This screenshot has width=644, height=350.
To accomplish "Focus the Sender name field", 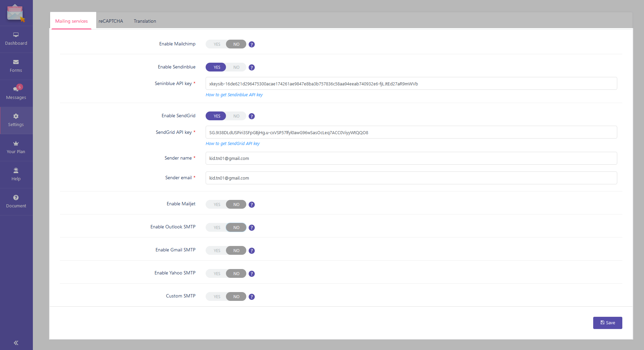I will [411, 158].
